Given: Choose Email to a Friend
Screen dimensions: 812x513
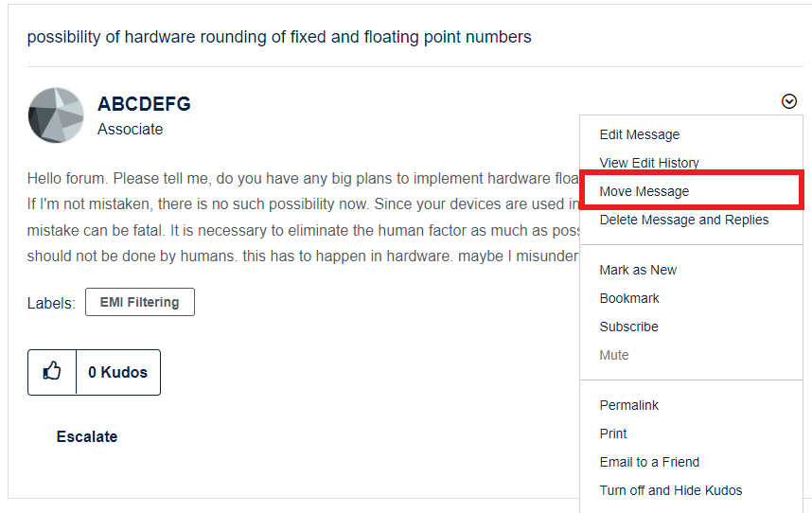Looking at the screenshot, I should (x=649, y=462).
